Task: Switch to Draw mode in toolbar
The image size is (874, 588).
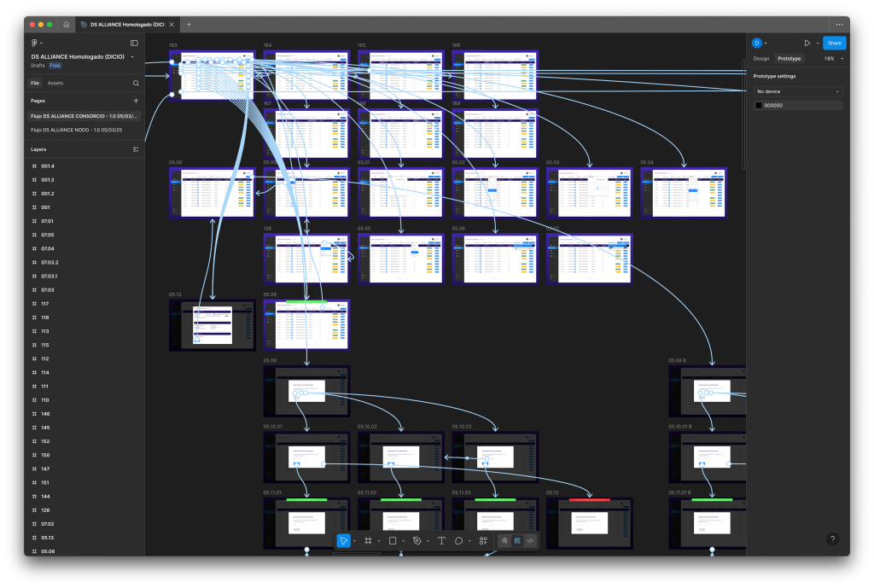Action: coord(504,540)
